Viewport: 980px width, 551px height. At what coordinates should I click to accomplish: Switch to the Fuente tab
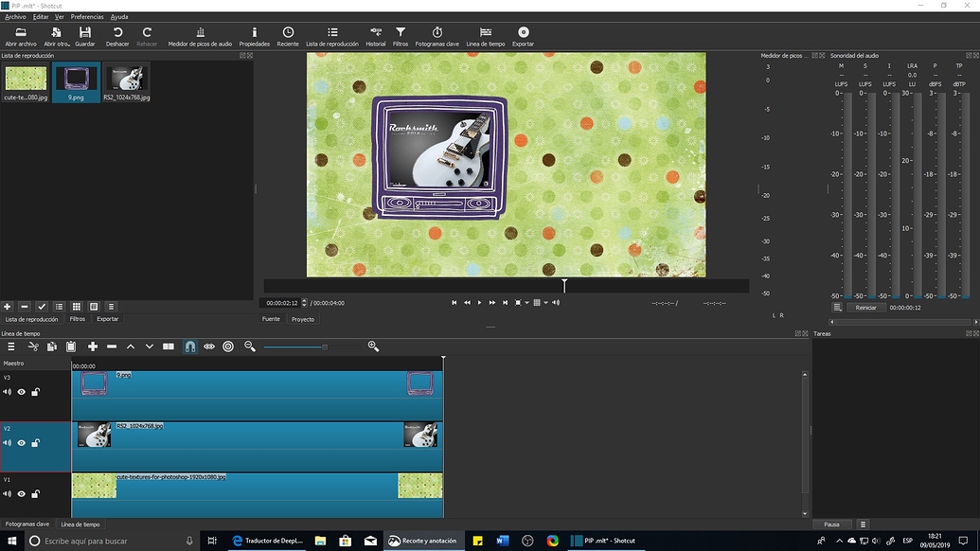[271, 319]
